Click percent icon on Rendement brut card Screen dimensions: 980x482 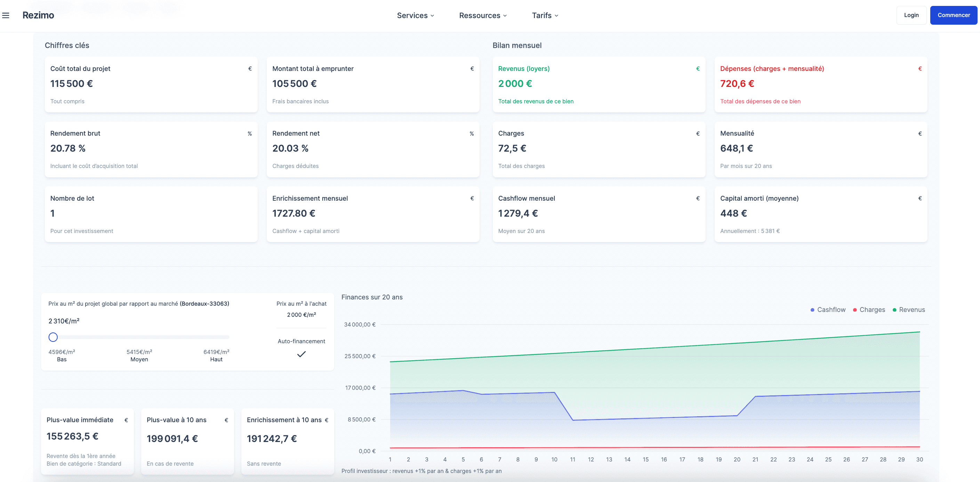250,134
